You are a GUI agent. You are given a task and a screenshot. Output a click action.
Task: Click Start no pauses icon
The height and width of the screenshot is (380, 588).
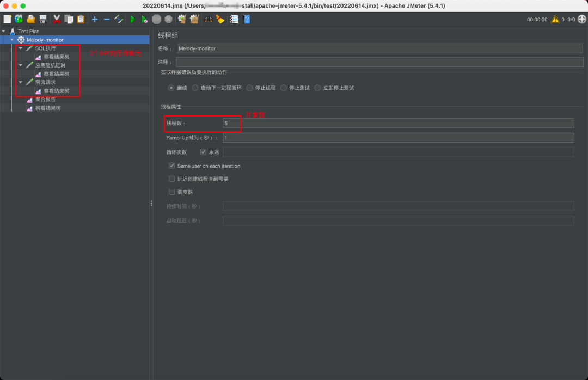[144, 19]
